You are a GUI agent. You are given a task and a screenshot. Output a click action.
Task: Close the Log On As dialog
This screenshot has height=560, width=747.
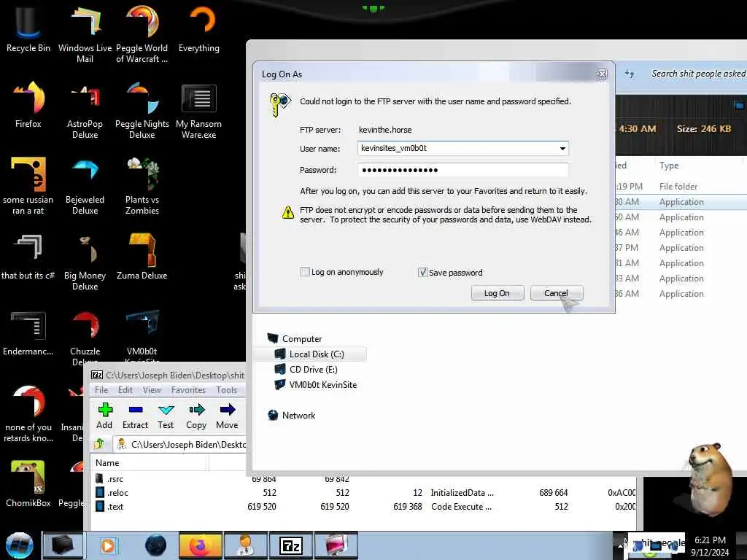pos(602,74)
